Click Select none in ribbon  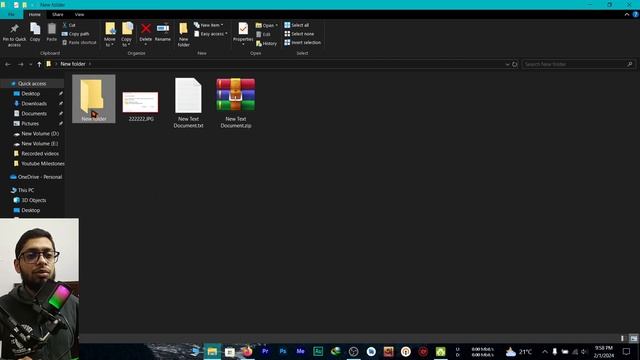(x=299, y=34)
